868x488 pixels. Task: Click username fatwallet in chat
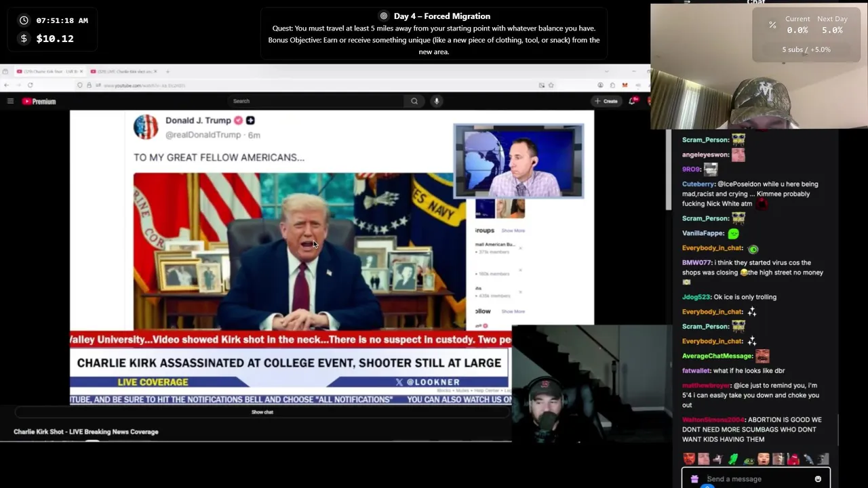(x=695, y=371)
